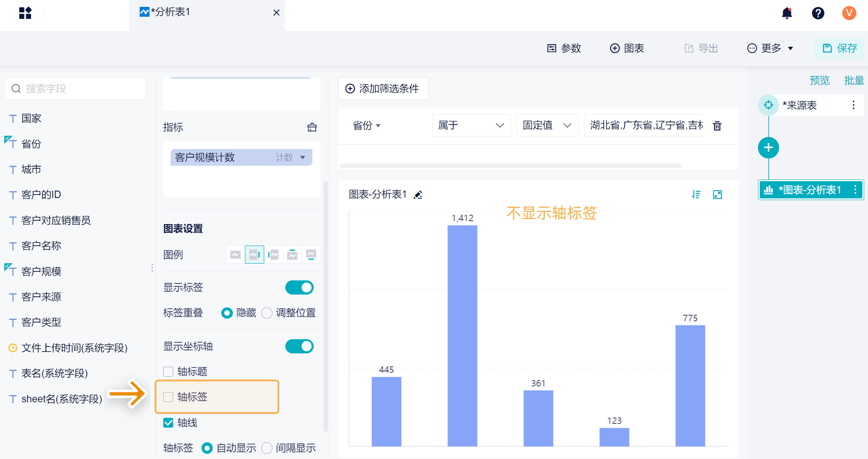Open the 来源表 node three-dot menu
This screenshot has height=459, width=868.
(853, 105)
